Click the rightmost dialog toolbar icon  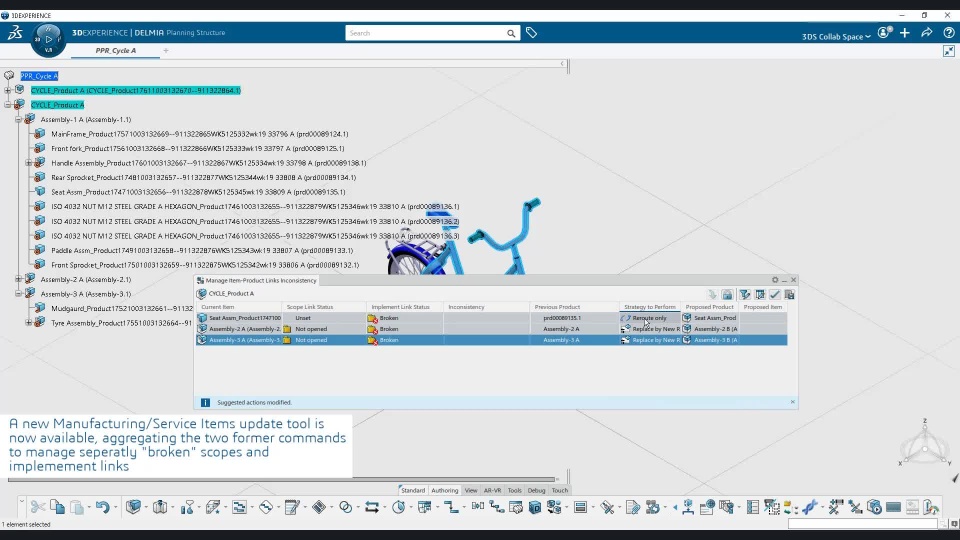(789, 294)
